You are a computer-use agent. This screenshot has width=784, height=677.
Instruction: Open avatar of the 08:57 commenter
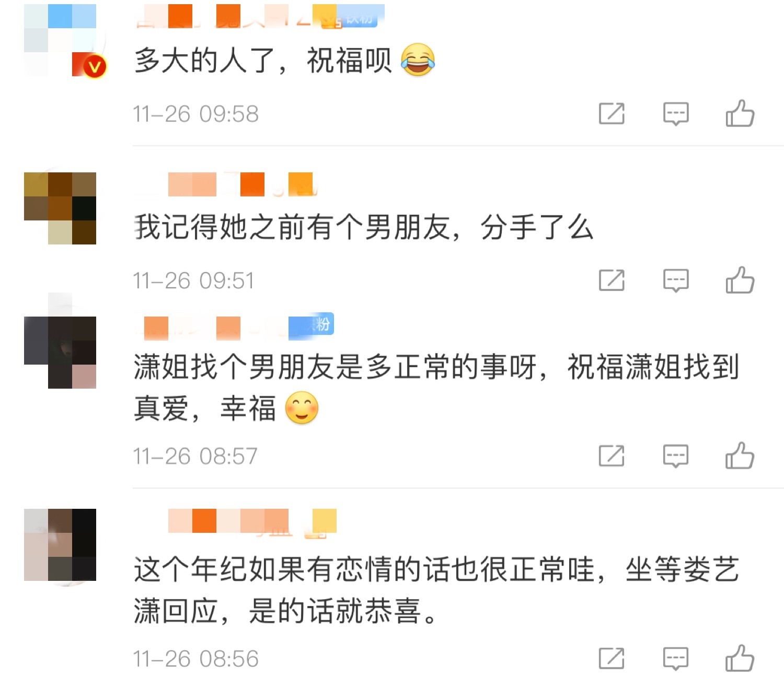click(60, 353)
